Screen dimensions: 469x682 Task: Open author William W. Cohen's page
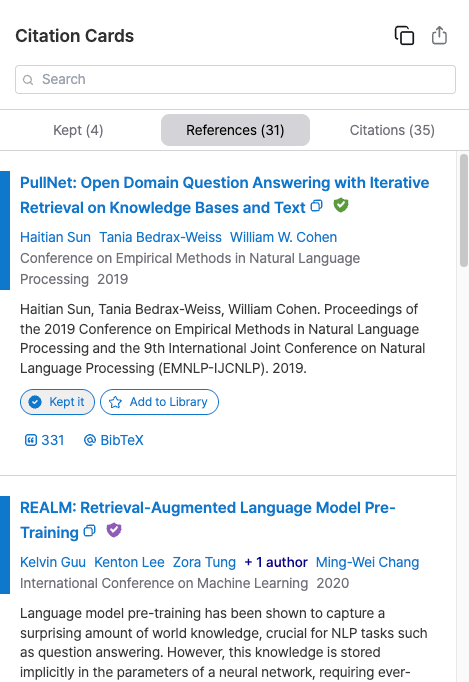[283, 237]
